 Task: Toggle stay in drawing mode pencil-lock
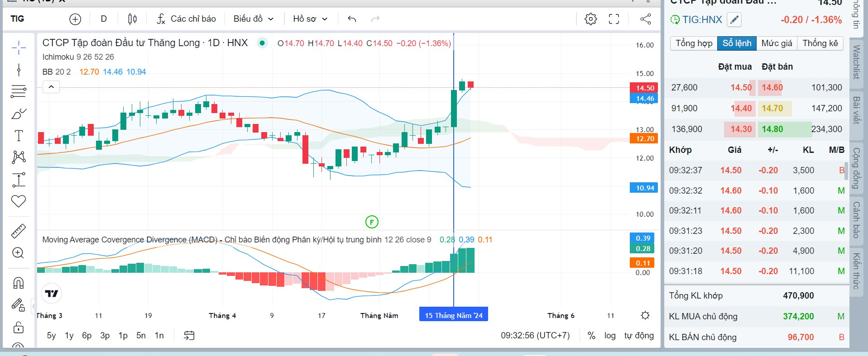(19, 305)
